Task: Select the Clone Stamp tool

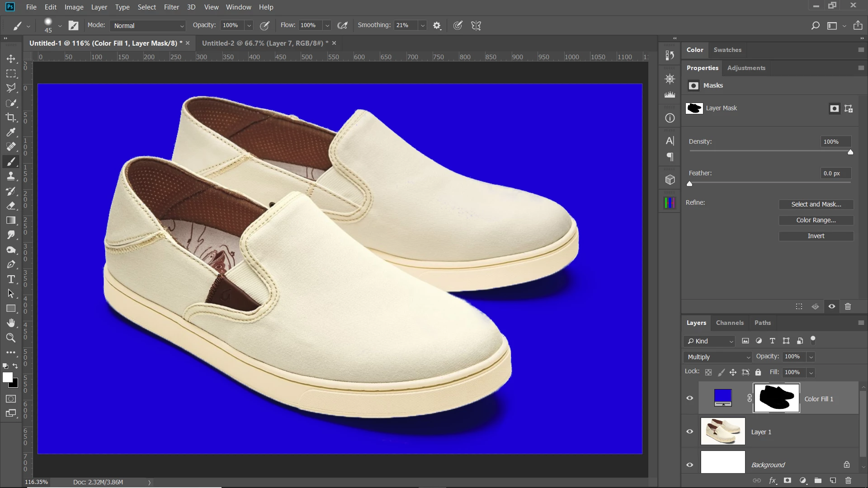Action: click(11, 176)
